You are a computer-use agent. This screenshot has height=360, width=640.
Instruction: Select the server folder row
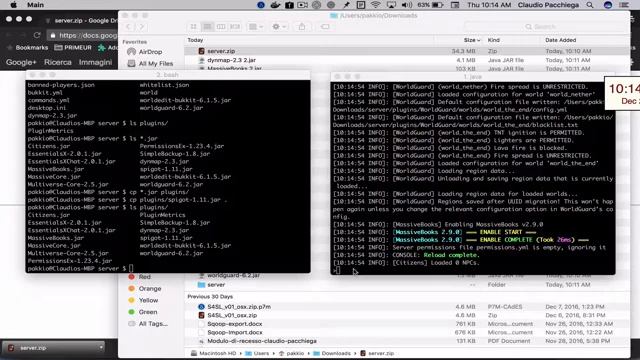point(407,284)
